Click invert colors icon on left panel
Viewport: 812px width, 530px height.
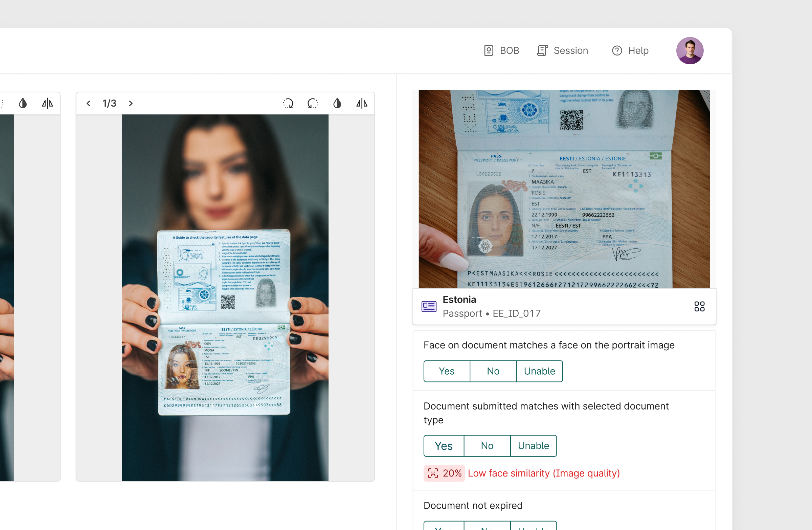[23, 104]
